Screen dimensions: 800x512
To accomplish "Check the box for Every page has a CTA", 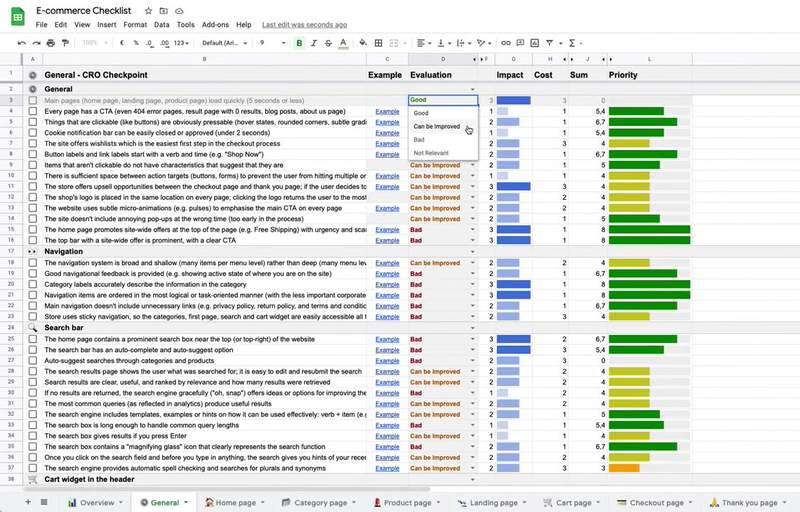I will coord(33,111).
